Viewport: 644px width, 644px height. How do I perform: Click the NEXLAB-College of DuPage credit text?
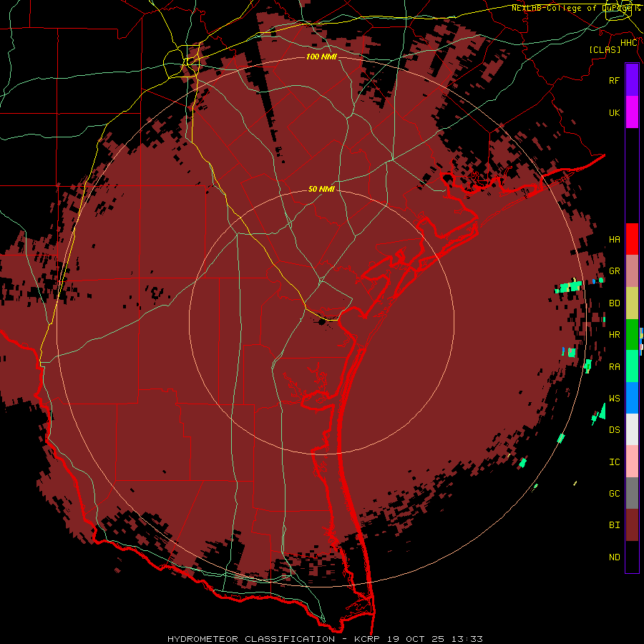[x=576, y=8]
